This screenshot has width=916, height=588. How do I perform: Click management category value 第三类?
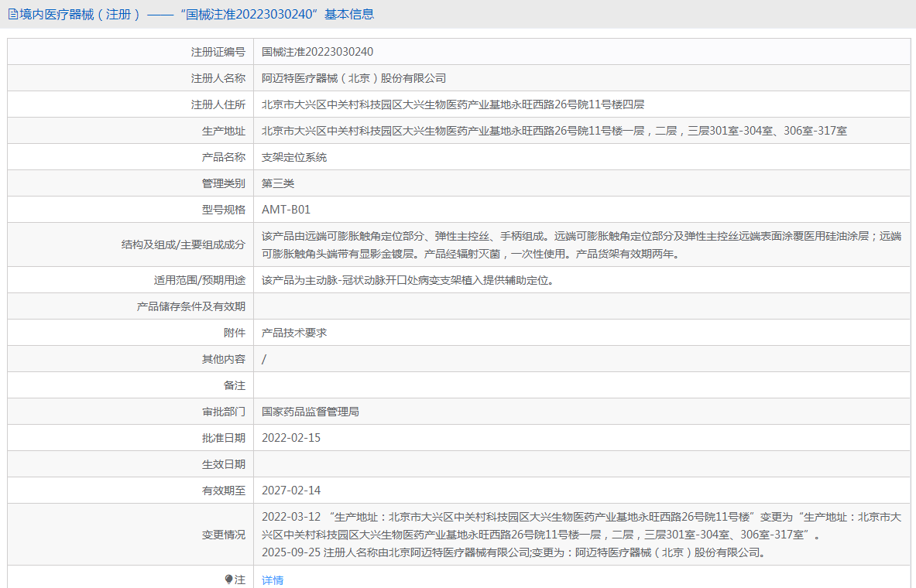[x=278, y=183]
